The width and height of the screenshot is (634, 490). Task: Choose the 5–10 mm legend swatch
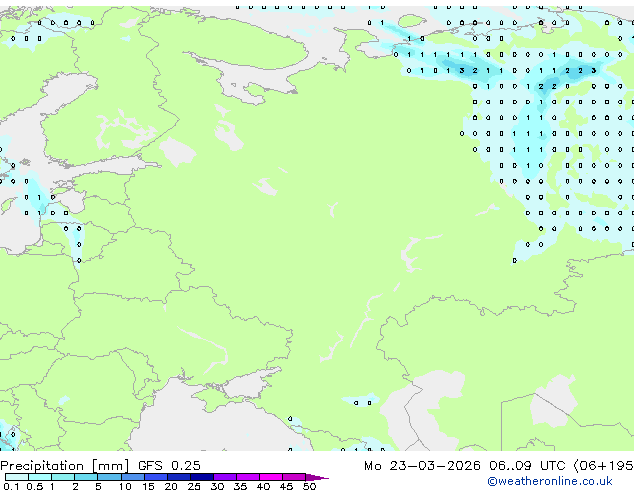click(109, 477)
